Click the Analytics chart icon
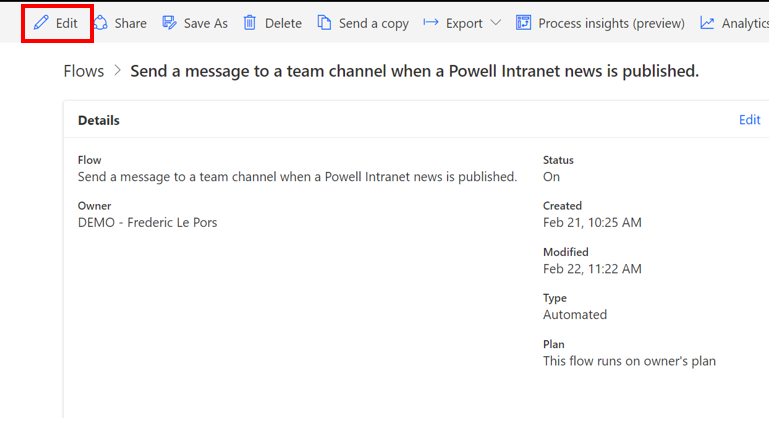 (707, 23)
